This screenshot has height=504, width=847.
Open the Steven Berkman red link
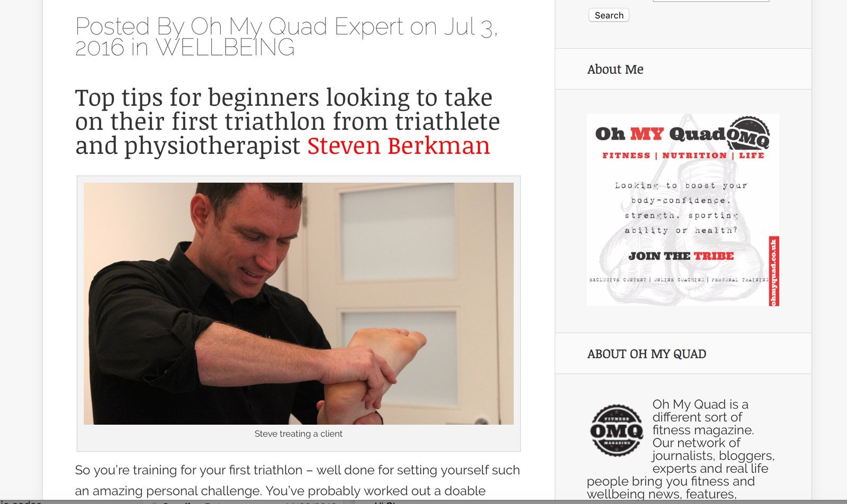coord(399,145)
